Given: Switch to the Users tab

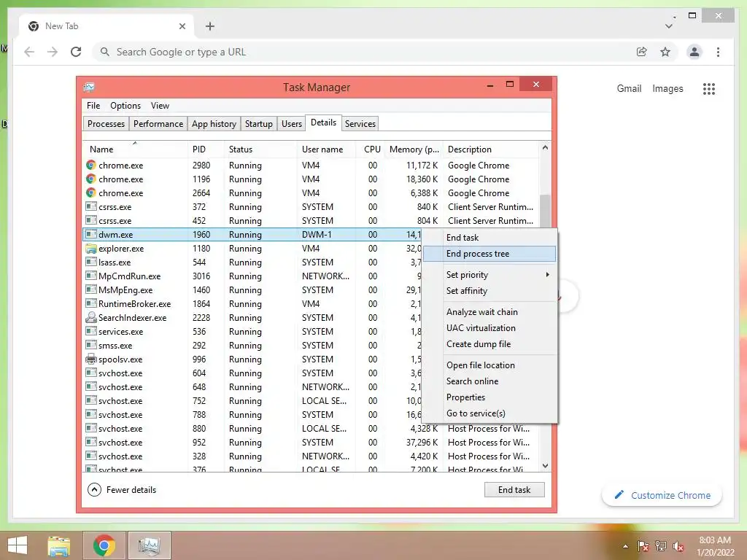Looking at the screenshot, I should click(292, 124).
